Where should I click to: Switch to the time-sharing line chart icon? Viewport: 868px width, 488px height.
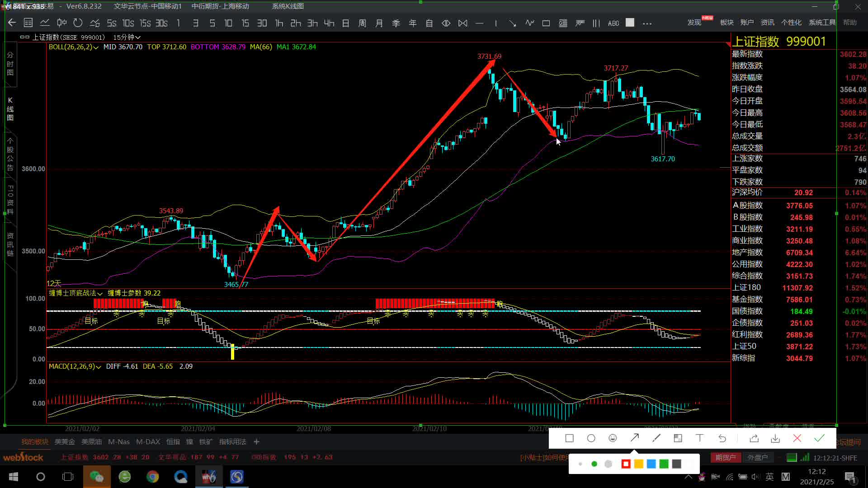pyautogui.click(x=45, y=23)
